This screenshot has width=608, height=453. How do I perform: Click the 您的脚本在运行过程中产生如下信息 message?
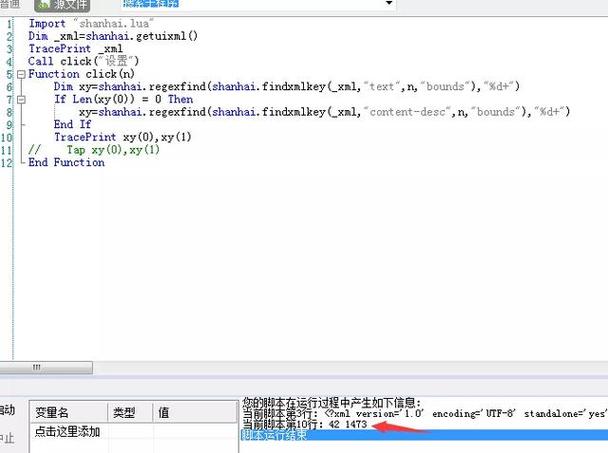(x=332, y=403)
